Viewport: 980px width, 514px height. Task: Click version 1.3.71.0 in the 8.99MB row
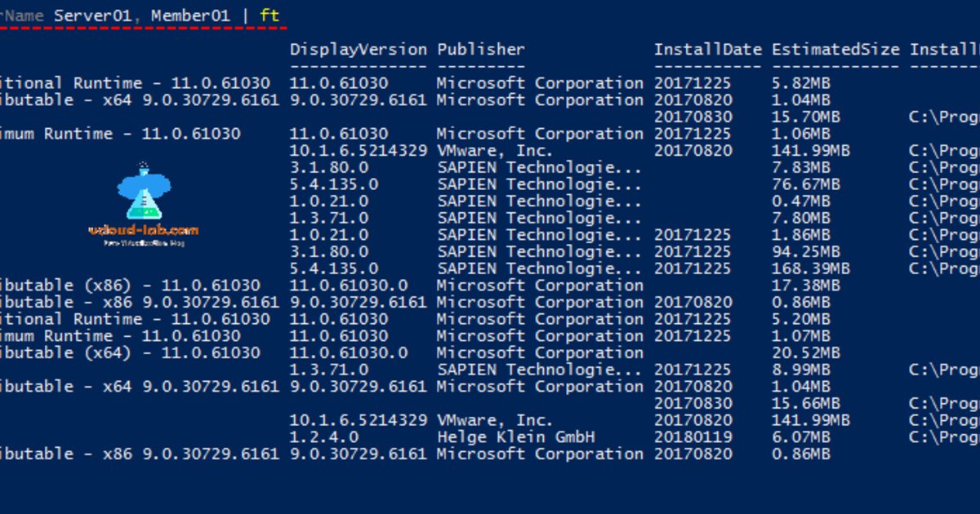(329, 370)
